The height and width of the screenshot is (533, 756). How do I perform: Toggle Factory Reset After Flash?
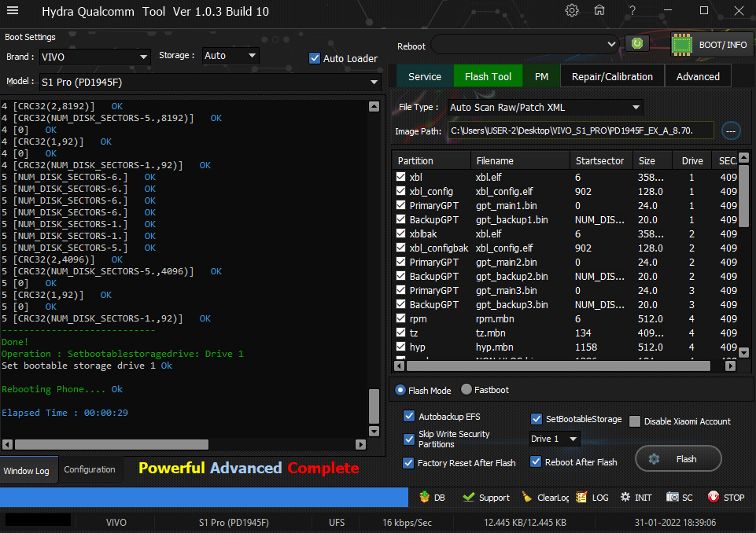[x=408, y=462]
